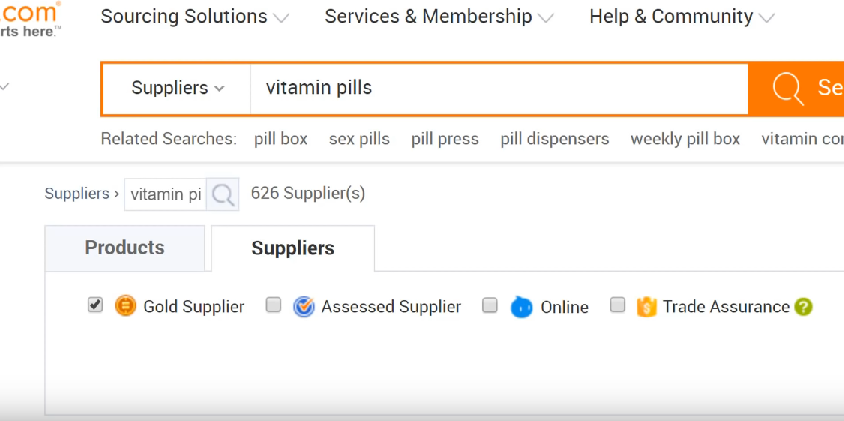Uncheck the Gold Supplier checkbox
This screenshot has height=421, width=844.
coord(95,305)
